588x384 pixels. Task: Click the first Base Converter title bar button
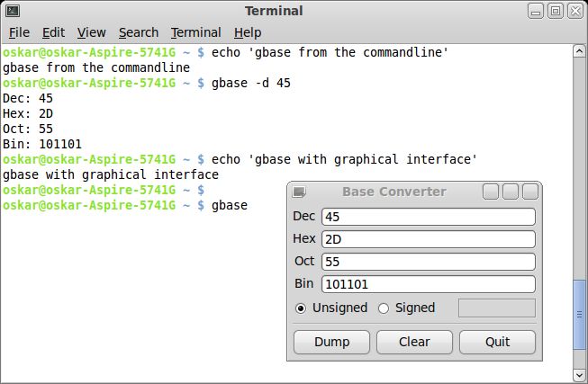pos(491,192)
